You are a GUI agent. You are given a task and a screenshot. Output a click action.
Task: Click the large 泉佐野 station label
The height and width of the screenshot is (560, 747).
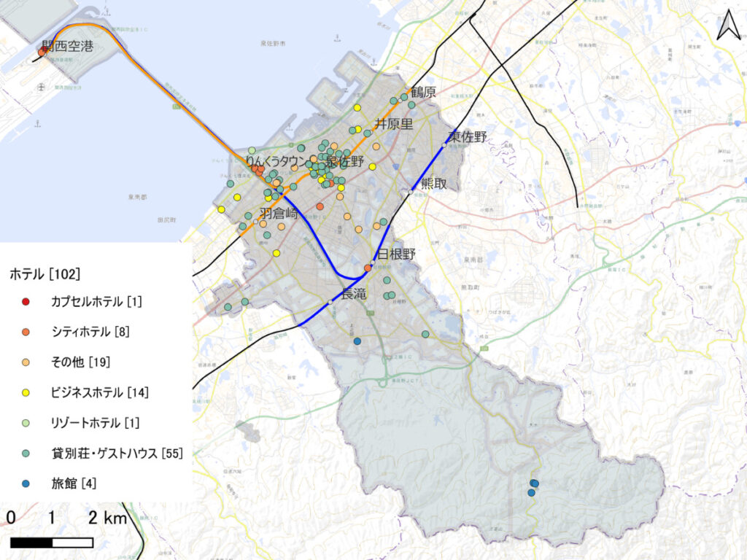click(x=344, y=161)
